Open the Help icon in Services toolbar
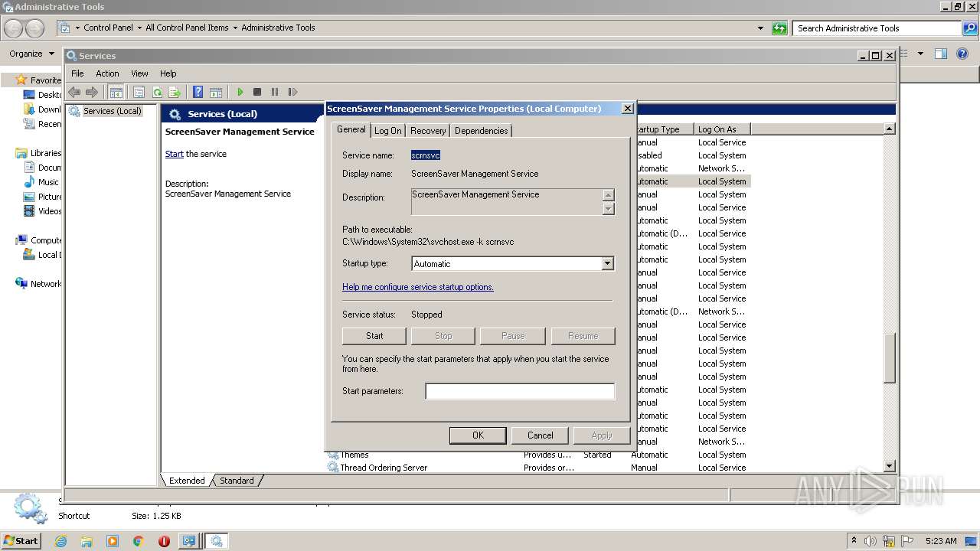 click(x=198, y=92)
